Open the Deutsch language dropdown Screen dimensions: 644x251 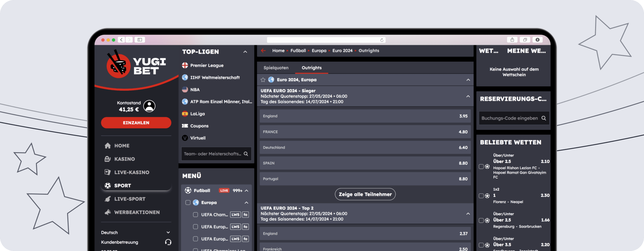pos(136,232)
